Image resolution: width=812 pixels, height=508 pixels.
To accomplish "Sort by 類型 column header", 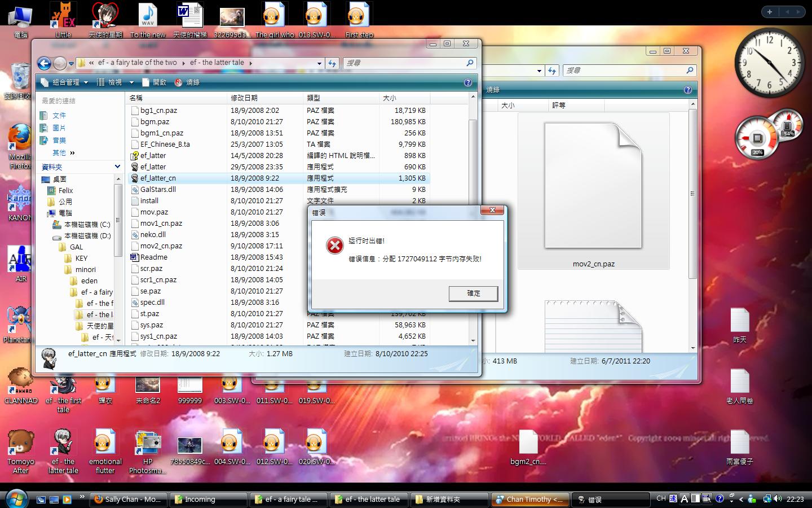I will click(341, 98).
